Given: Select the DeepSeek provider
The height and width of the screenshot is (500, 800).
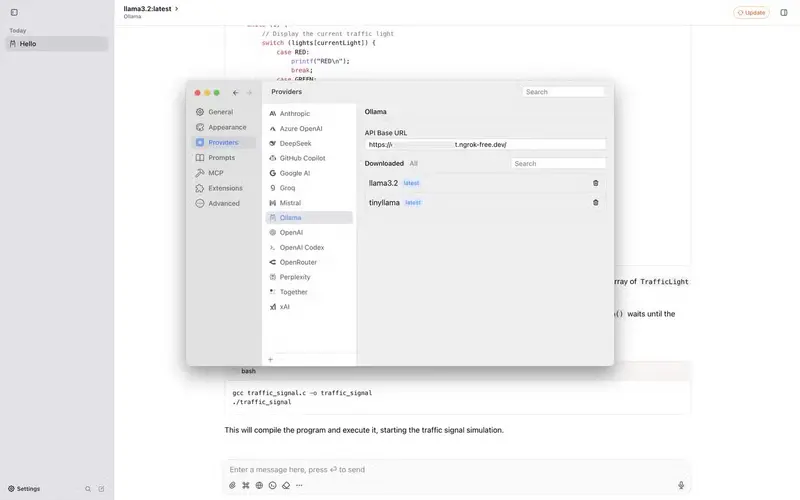Looking at the screenshot, I should (x=309, y=143).
